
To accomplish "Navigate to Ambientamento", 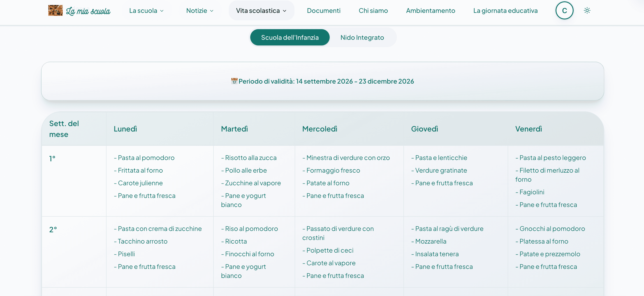I will click(x=430, y=11).
